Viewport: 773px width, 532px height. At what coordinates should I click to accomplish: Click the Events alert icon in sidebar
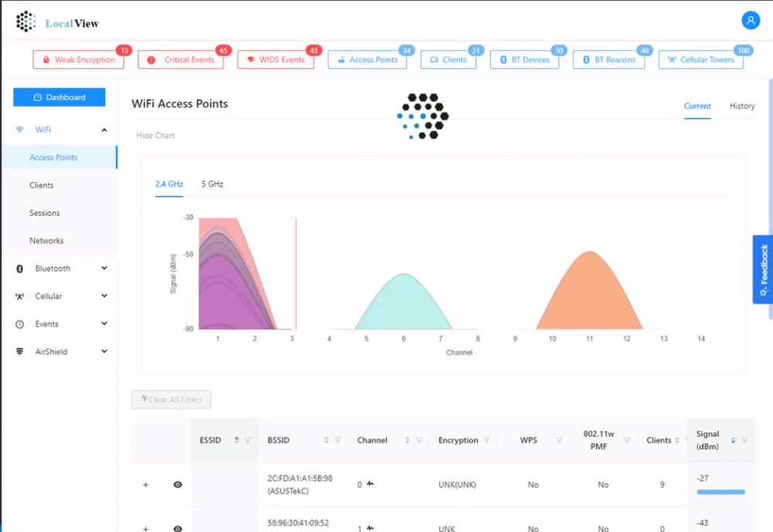click(20, 325)
